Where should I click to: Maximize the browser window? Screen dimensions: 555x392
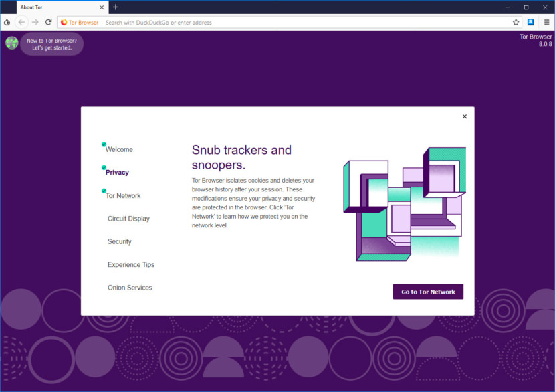[526, 7]
